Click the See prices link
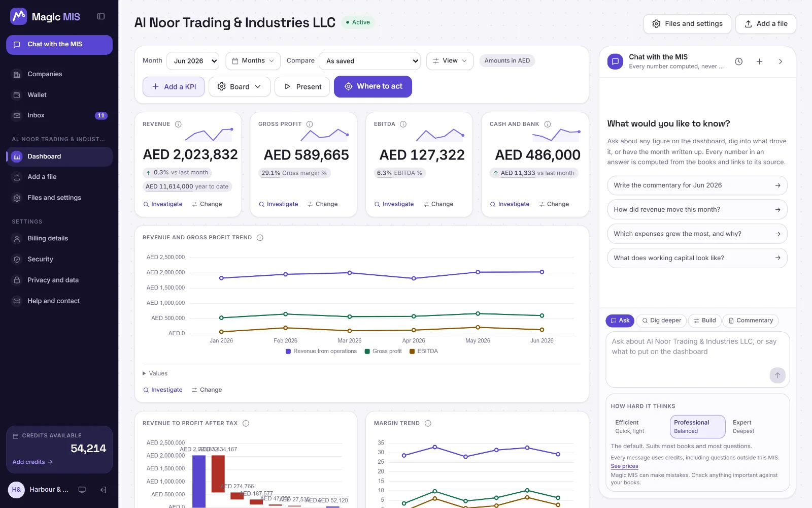 pyautogui.click(x=624, y=466)
